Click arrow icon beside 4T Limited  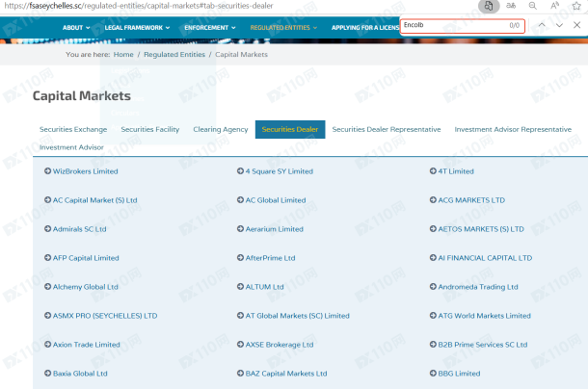(x=433, y=170)
